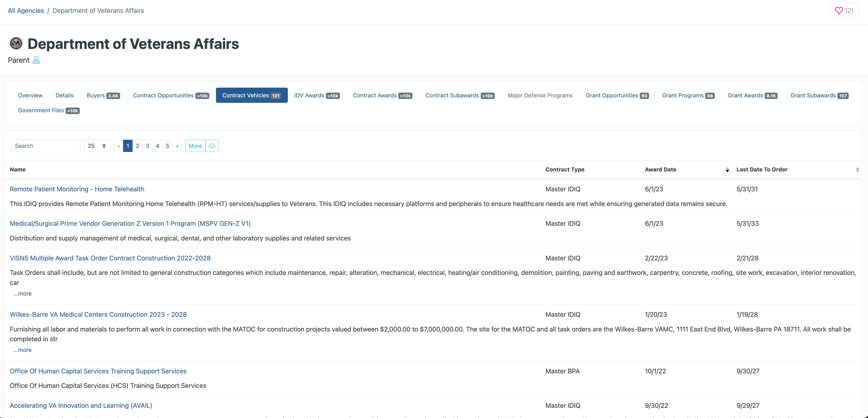The image size is (868, 418).
Task: Click the More button by pagination
Action: point(195,146)
